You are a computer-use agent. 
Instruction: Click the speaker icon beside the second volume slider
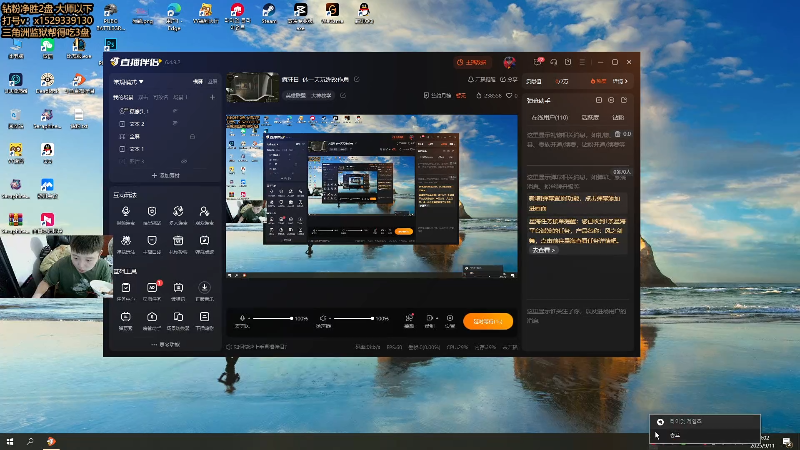pyautogui.click(x=322, y=318)
